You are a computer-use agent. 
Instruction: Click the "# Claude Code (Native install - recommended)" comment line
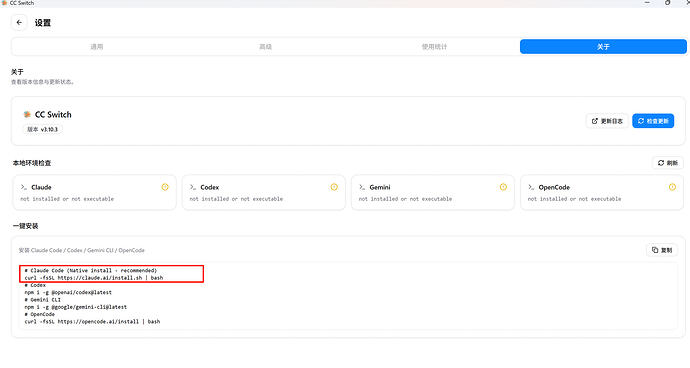(x=91, y=270)
